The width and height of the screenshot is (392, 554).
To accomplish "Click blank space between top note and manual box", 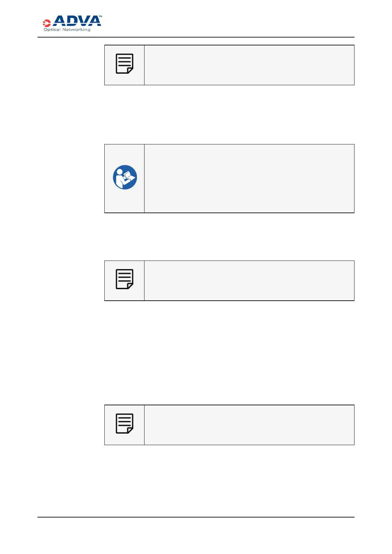I will (x=229, y=114).
